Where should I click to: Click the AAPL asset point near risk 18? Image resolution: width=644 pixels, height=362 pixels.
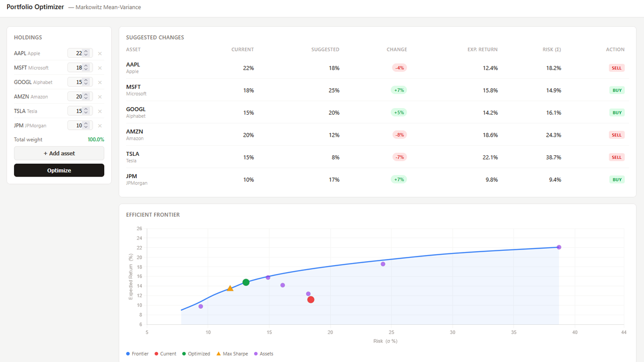pos(308,294)
